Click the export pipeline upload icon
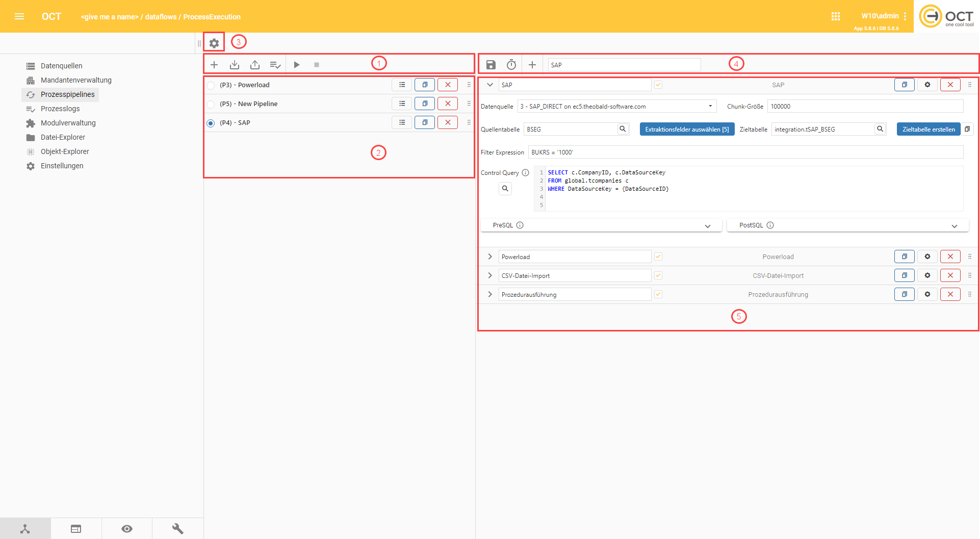The width and height of the screenshot is (980, 539). coord(255,65)
